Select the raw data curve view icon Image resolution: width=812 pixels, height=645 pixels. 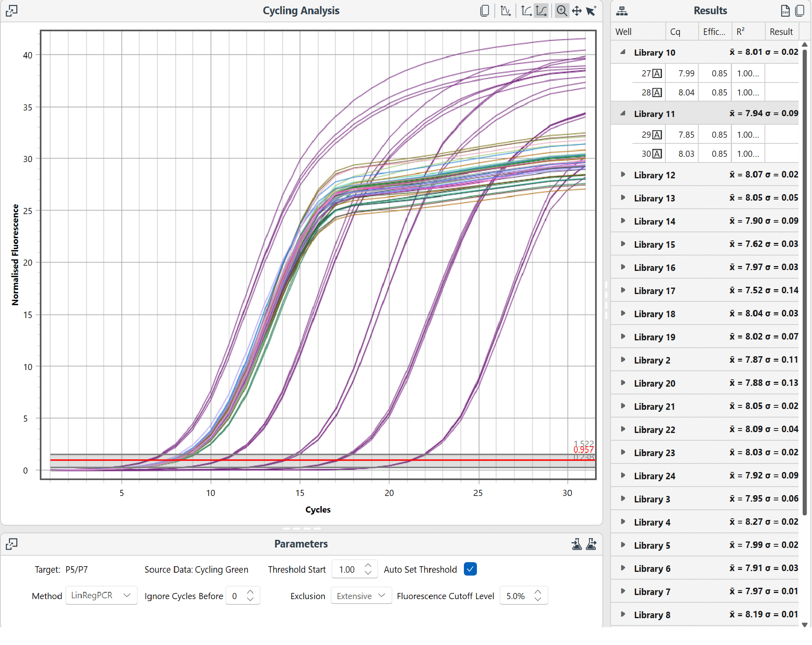505,11
